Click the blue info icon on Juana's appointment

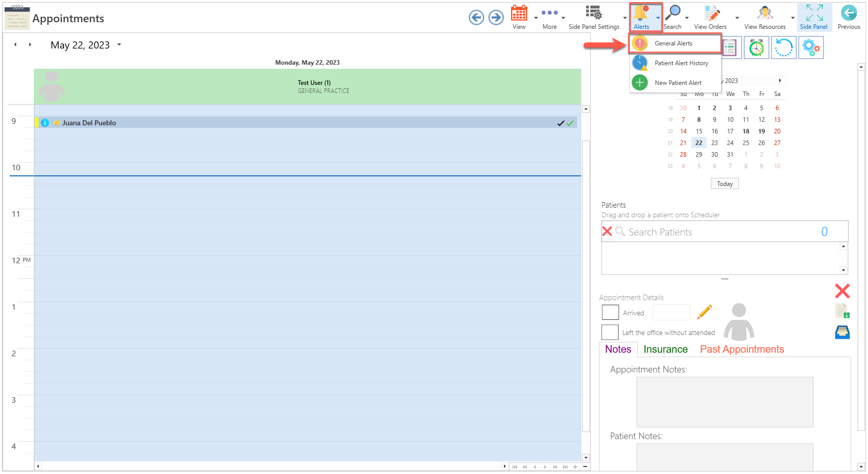[x=45, y=123]
